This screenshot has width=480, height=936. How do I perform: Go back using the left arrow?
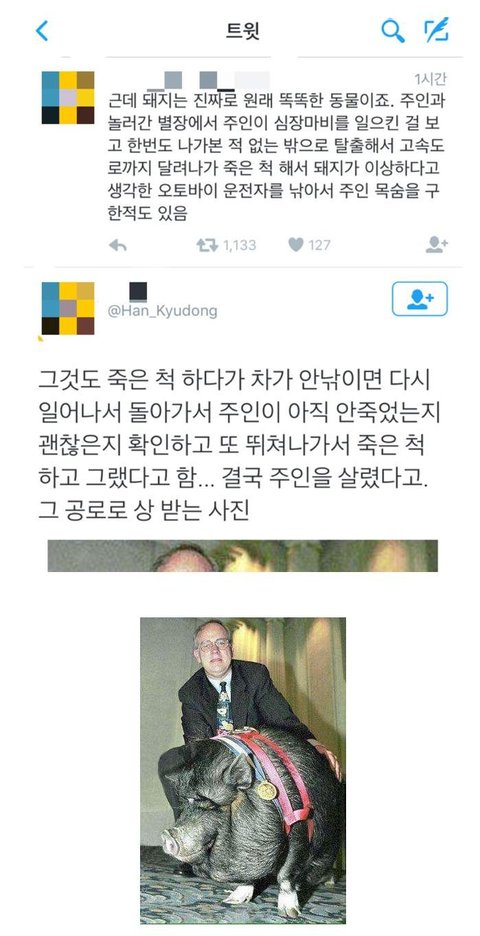point(42,30)
